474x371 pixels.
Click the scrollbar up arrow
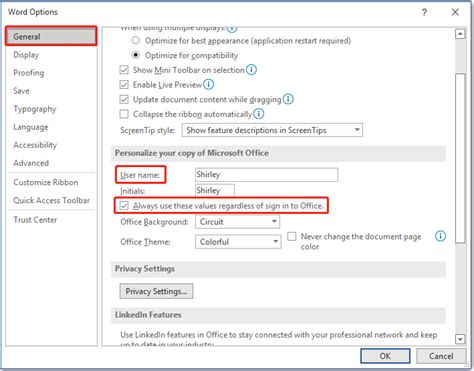pyautogui.click(x=460, y=34)
